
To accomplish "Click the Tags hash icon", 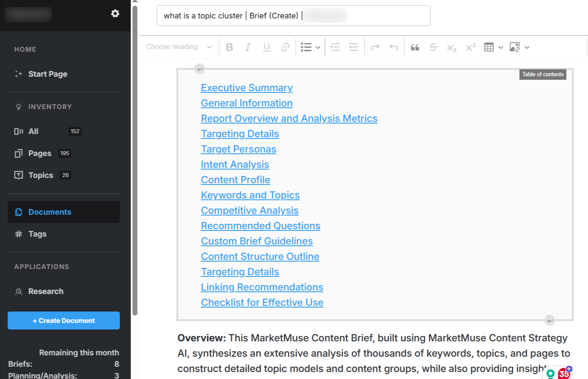I will (x=18, y=234).
